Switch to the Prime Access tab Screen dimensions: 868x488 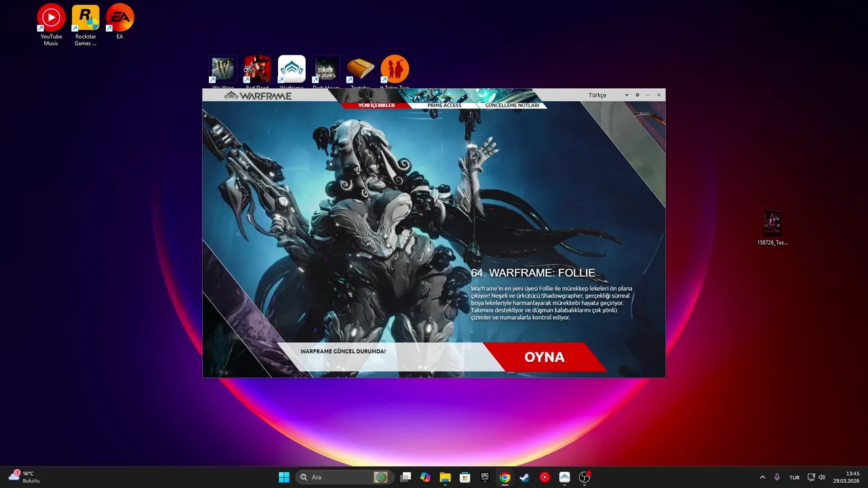coord(444,105)
